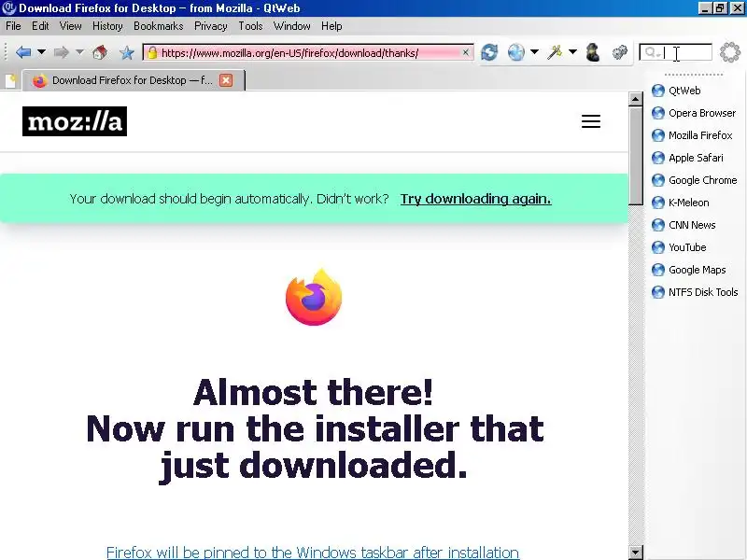Open the magic wand dropdown arrow
This screenshot has width=747, height=560.
point(572,52)
